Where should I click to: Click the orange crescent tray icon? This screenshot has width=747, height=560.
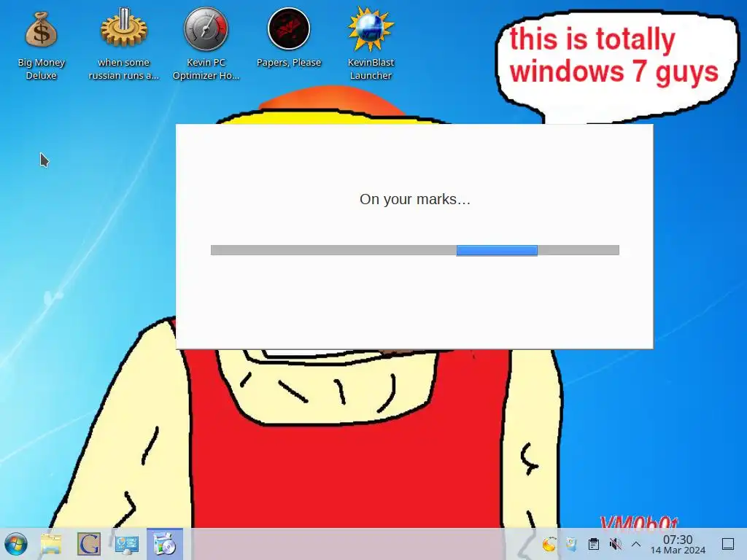(549, 544)
